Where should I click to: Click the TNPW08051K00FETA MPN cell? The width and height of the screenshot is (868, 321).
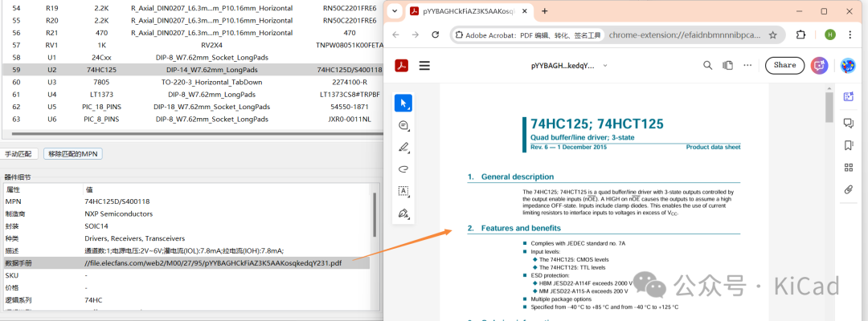349,45
